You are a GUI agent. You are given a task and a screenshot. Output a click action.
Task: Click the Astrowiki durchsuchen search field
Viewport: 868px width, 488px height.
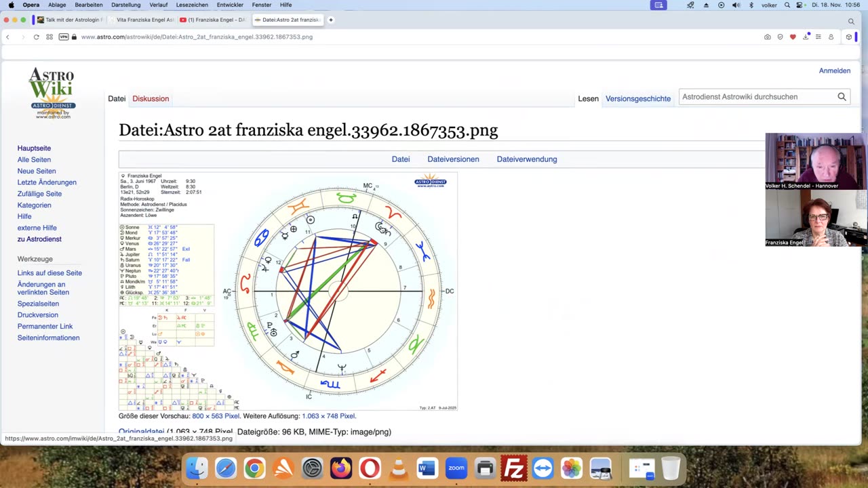(756, 97)
